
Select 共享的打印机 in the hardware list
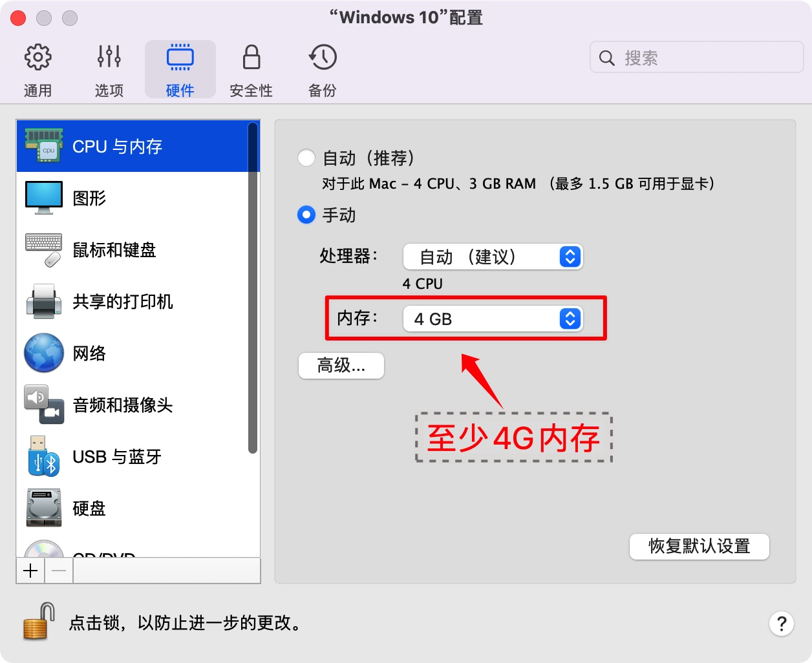(133, 301)
